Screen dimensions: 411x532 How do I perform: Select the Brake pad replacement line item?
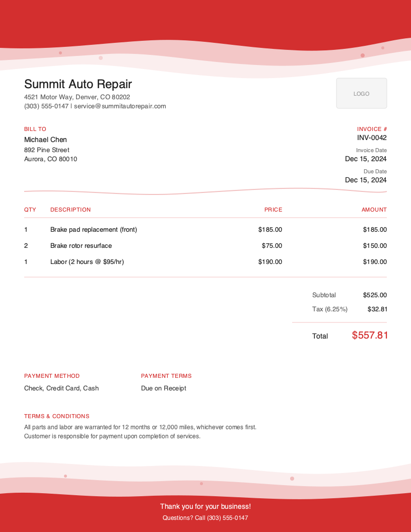click(x=94, y=229)
